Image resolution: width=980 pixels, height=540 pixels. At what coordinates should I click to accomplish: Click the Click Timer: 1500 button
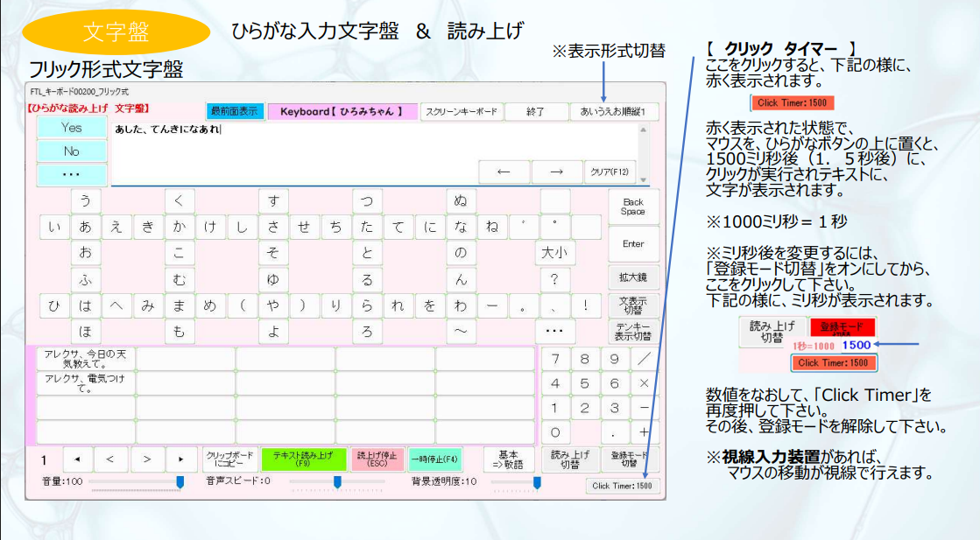point(622,486)
